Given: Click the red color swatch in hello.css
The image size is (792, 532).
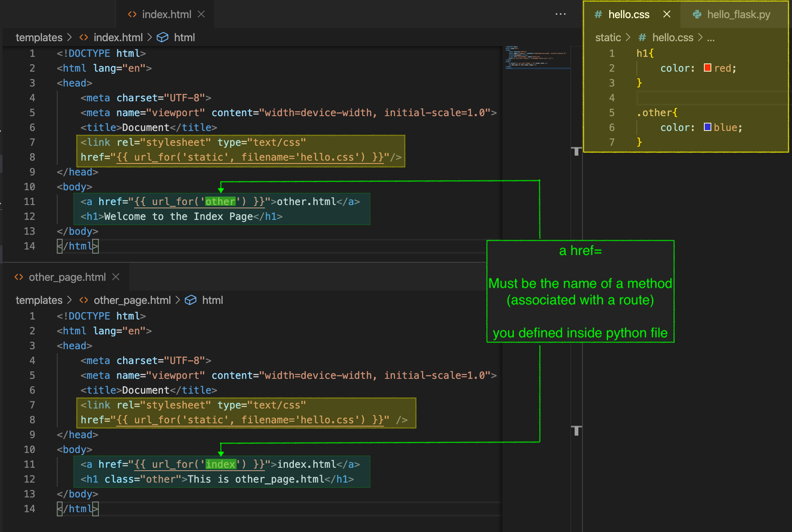Looking at the screenshot, I should [707, 68].
